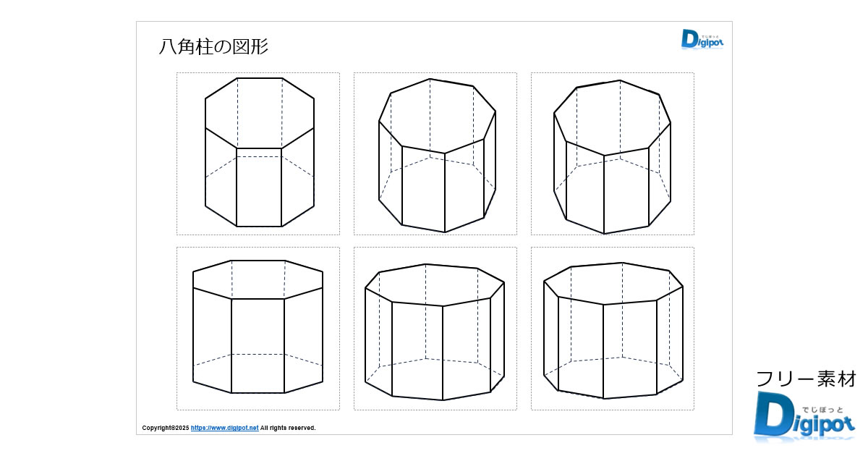The height and width of the screenshot is (456, 868).
Task: Click the 'All rights reserved' footer text
Action: click(288, 428)
